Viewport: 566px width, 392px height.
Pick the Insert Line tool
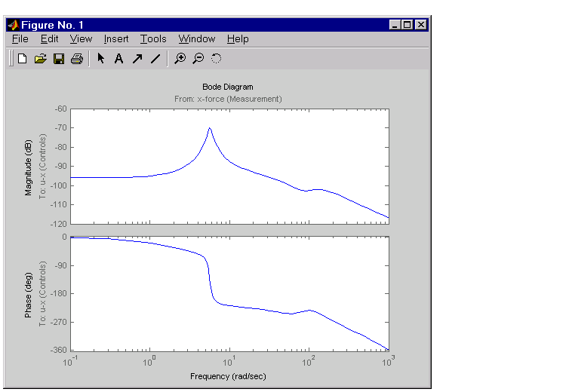pos(155,58)
